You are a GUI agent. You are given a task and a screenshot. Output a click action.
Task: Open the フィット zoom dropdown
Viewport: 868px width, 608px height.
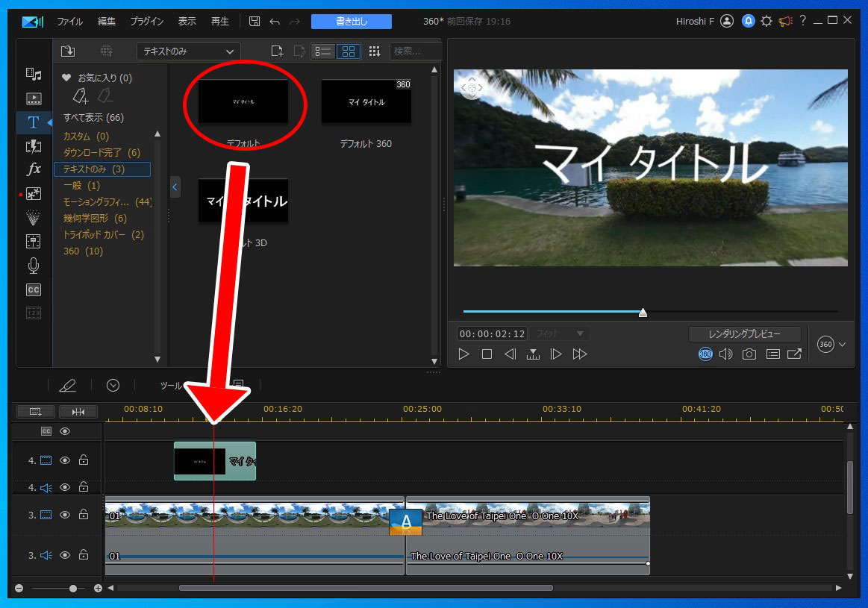coord(559,333)
